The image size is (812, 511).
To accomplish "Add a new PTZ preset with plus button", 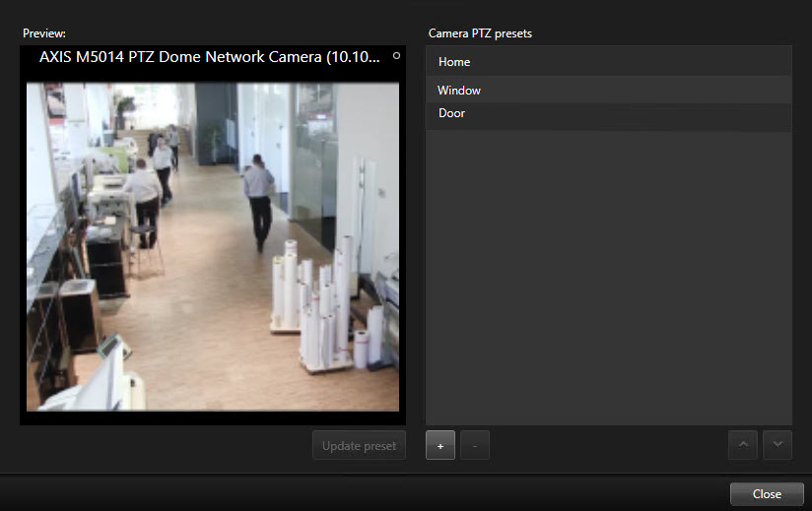I will pos(440,446).
